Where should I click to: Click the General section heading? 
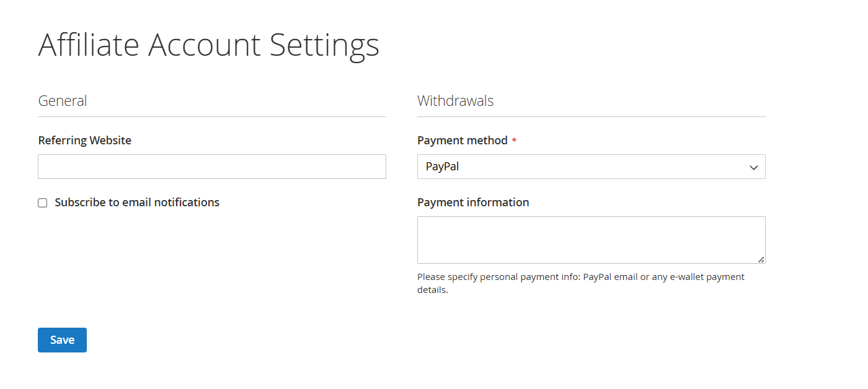pos(63,100)
